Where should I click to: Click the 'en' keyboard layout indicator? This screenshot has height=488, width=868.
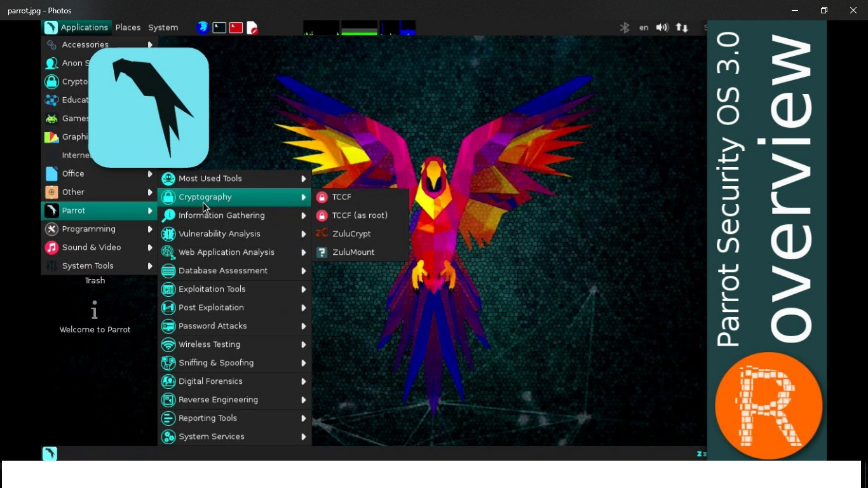(644, 27)
